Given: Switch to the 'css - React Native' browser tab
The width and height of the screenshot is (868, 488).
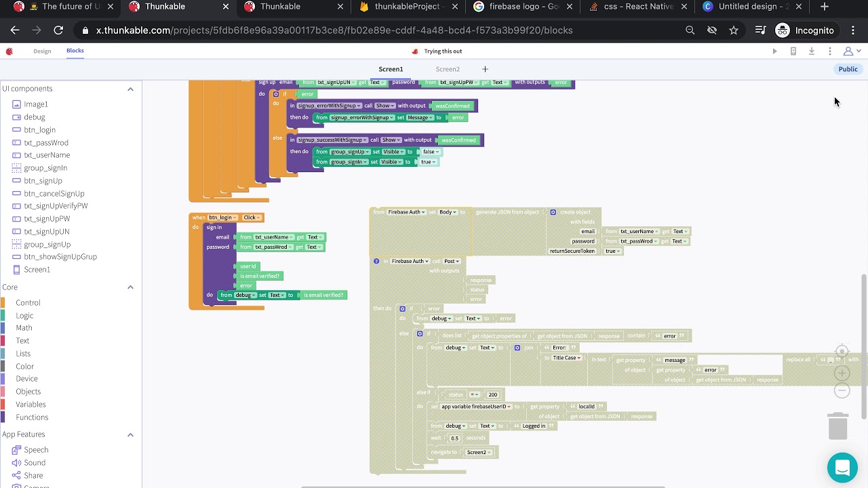Looking at the screenshot, I should pos(639,7).
